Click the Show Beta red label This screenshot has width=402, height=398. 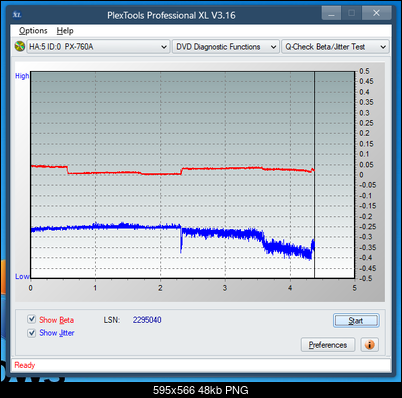[56, 320]
